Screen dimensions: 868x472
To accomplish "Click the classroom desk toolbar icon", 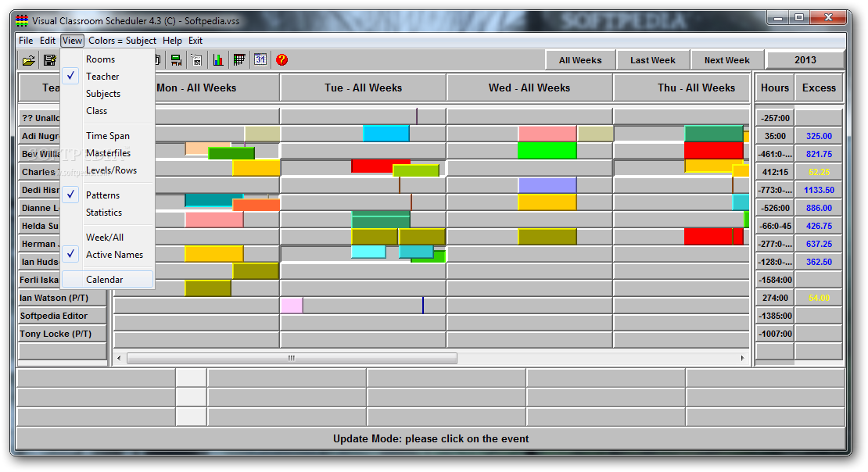I will click(x=176, y=60).
